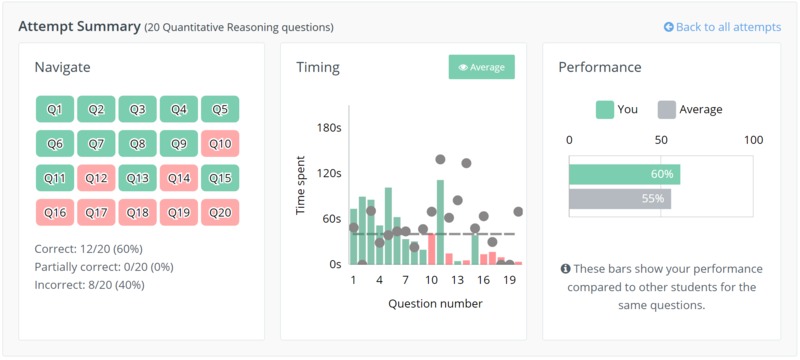Select question Q13 in Navigate
Viewport: 800px width, 360px height.
click(138, 178)
